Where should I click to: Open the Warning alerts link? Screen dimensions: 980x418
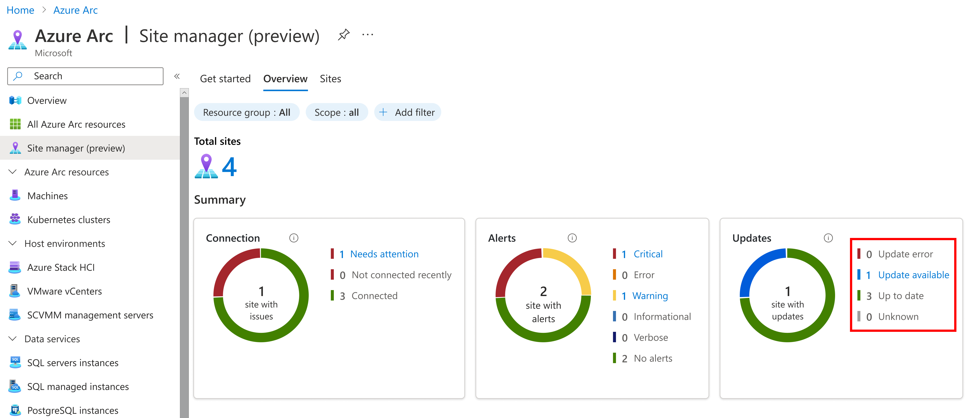pos(650,296)
